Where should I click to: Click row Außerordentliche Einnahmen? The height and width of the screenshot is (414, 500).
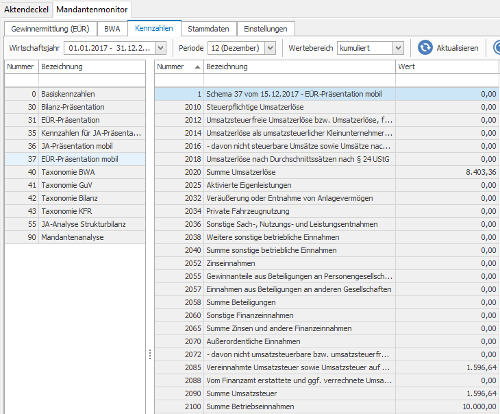[327, 341]
